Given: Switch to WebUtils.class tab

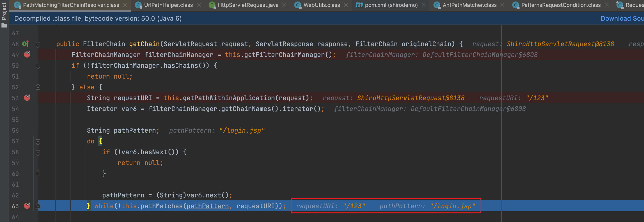Looking at the screenshot, I should coord(322,5).
